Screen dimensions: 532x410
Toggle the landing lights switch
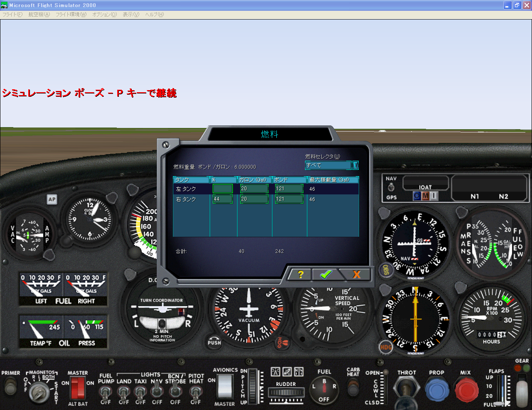(123, 392)
